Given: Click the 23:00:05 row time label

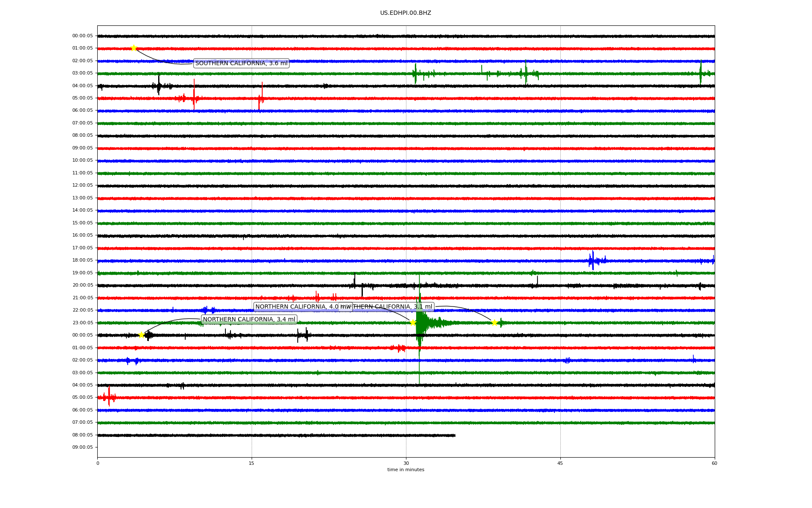Looking at the screenshot, I should pyautogui.click(x=82, y=323).
